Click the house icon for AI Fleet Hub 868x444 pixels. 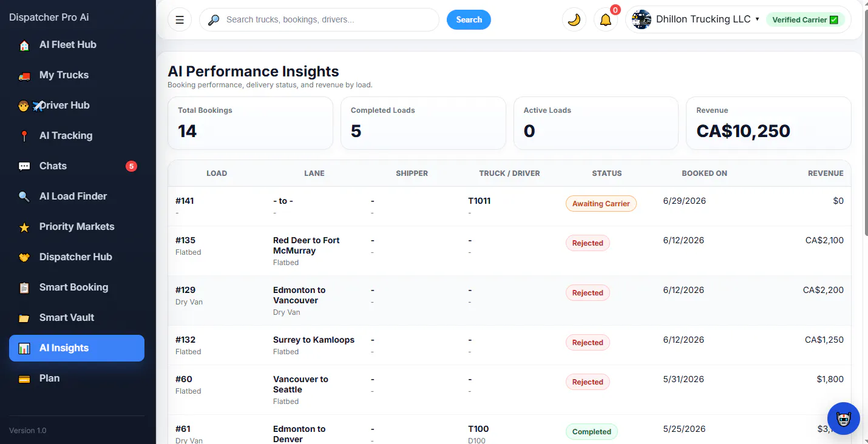[x=24, y=45]
